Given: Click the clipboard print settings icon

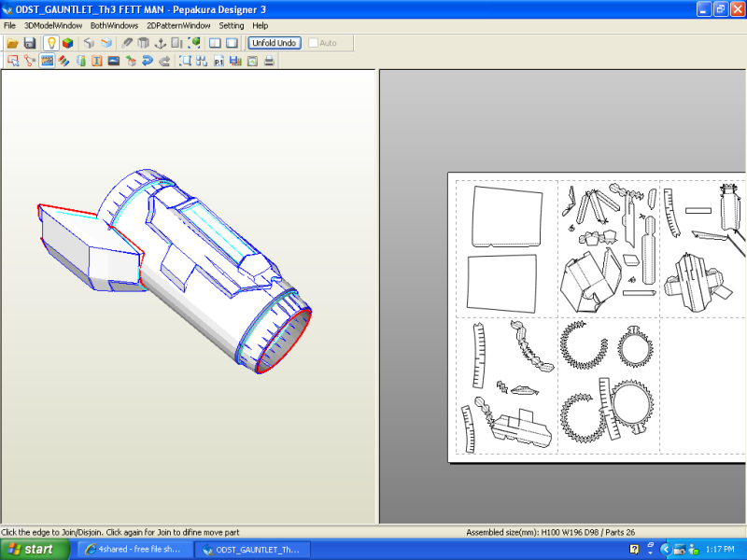Looking at the screenshot, I should pos(252,61).
